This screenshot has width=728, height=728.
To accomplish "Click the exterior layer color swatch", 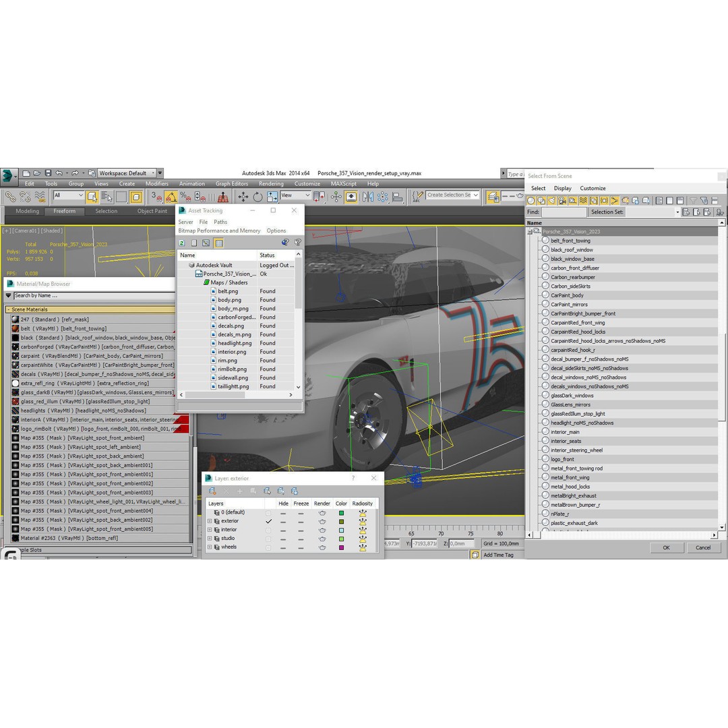I will (x=341, y=521).
